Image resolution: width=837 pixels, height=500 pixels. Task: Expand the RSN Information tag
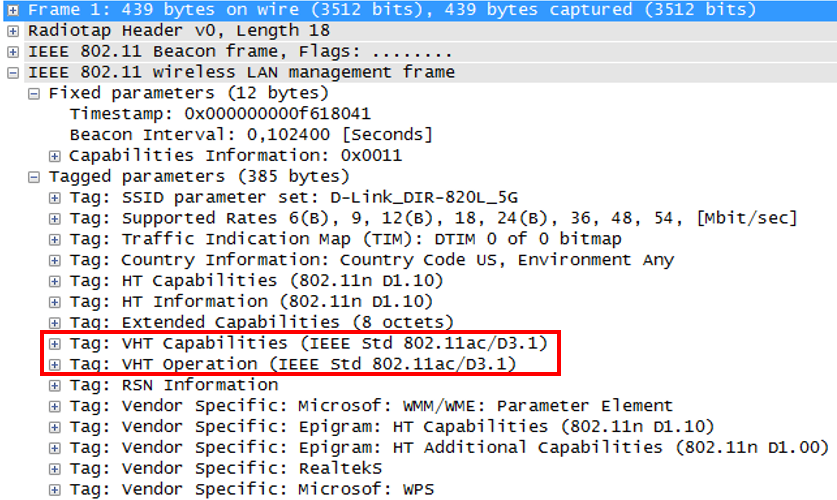point(55,385)
